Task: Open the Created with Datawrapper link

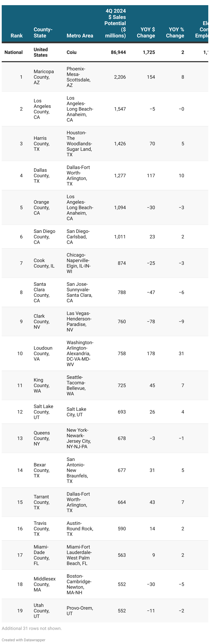Action: tap(24, 640)
